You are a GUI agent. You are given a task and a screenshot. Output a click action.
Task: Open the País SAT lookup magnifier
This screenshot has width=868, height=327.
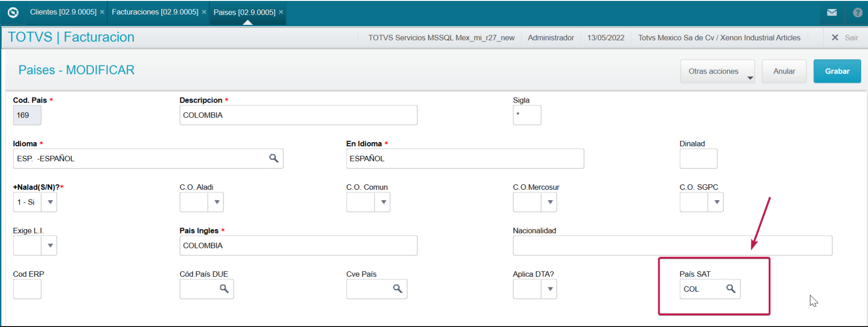[731, 289]
